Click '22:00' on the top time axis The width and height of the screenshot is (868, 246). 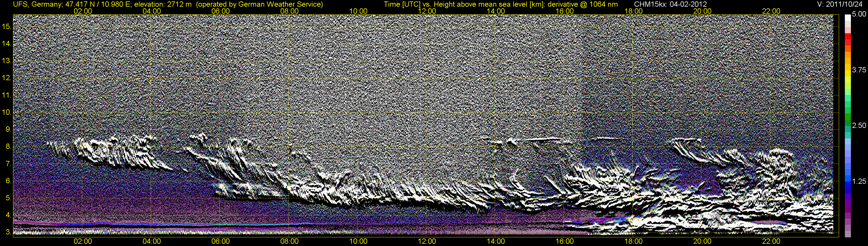771,11
